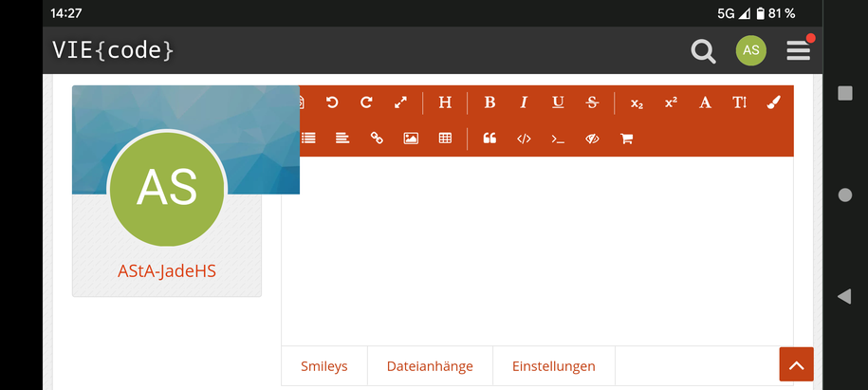
Task: Toggle italic formatting
Action: click(x=524, y=102)
